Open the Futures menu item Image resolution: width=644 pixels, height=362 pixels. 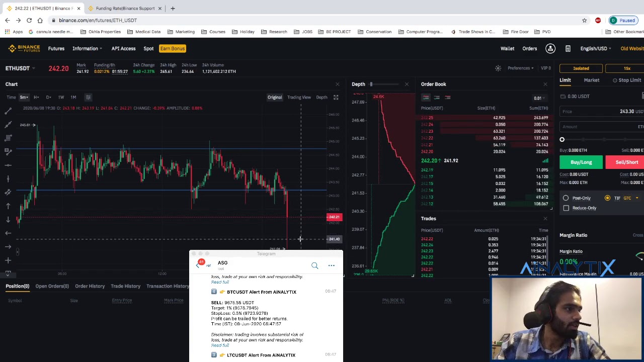pos(56,48)
